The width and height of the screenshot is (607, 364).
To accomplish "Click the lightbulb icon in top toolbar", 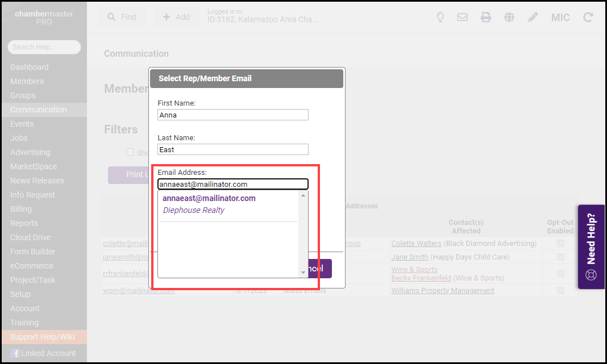I will click(x=440, y=17).
